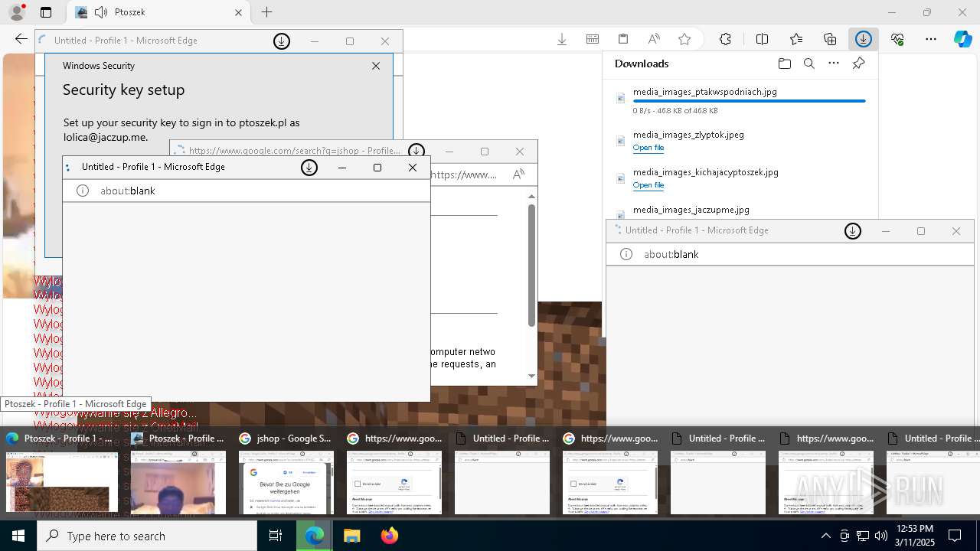This screenshot has width=980, height=551.
Task: Click Microsoft Edge taskbar icon
Action: click(315, 536)
